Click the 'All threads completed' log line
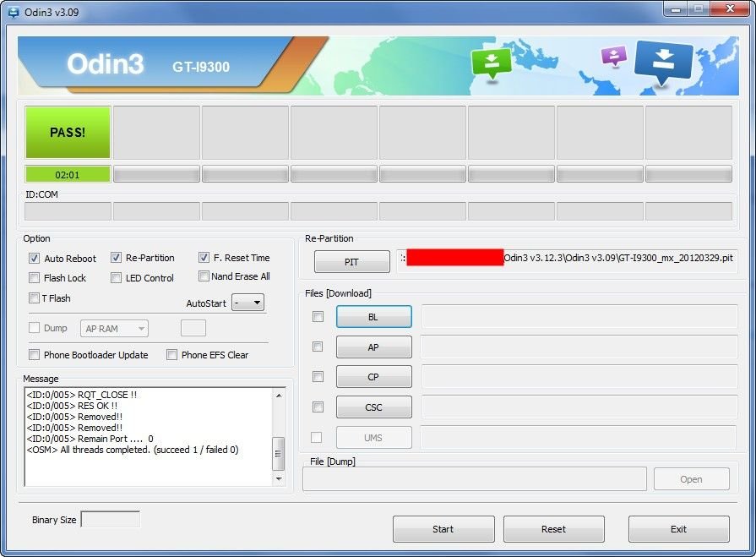Image resolution: width=756 pixels, height=557 pixels. [x=133, y=450]
